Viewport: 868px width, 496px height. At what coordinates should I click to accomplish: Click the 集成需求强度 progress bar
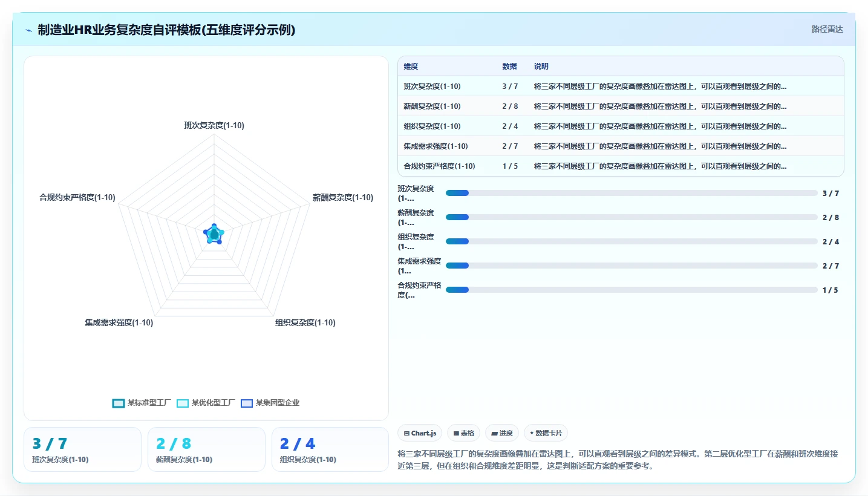(x=631, y=266)
